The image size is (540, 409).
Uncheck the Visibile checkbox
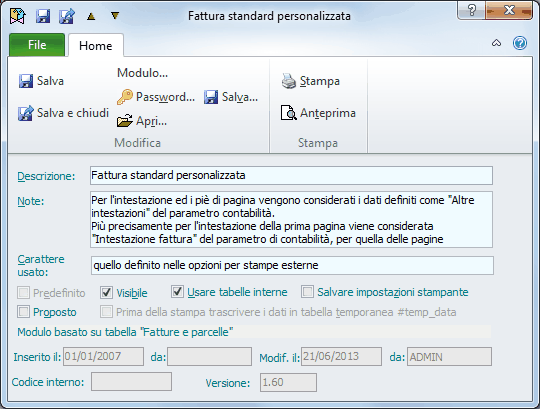pos(106,293)
